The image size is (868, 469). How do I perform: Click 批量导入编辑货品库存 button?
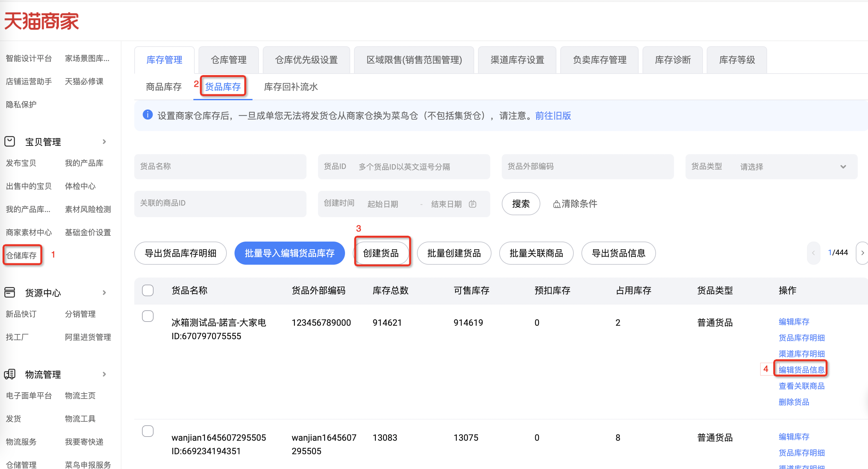(x=289, y=253)
